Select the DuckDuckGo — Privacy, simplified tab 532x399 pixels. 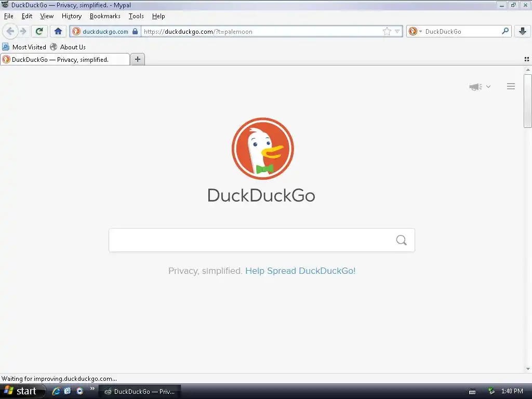[65, 59]
